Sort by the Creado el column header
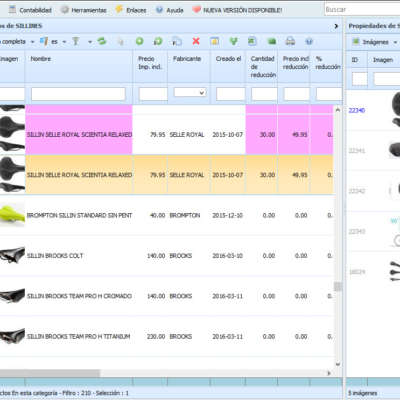Image resolution: width=400 pixels, height=400 pixels. (228, 59)
